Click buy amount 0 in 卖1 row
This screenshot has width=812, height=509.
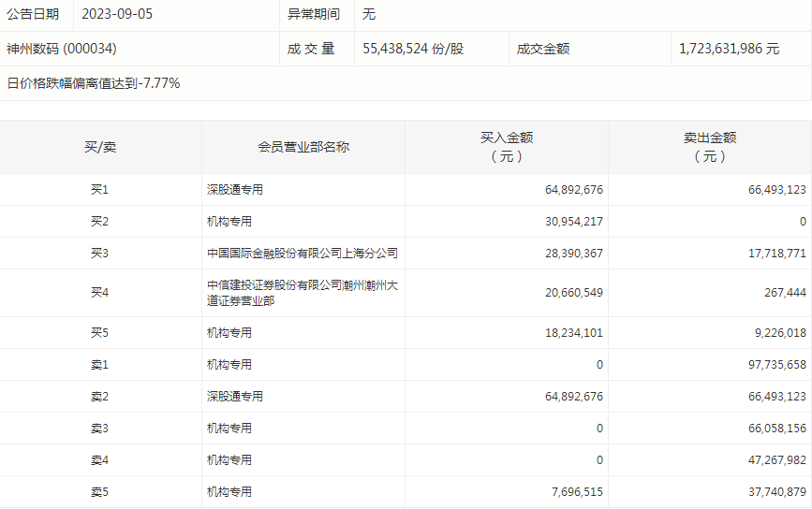(x=599, y=365)
